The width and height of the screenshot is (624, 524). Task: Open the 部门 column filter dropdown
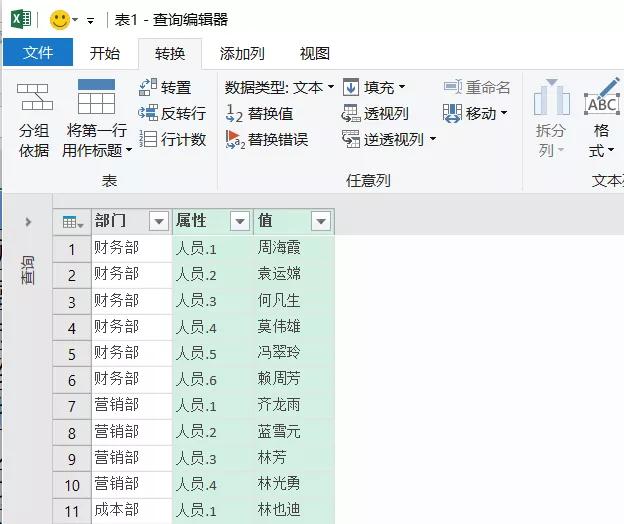click(x=159, y=221)
